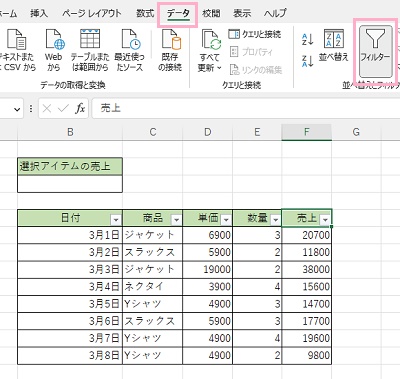Open the 校閲 tab

point(211,13)
